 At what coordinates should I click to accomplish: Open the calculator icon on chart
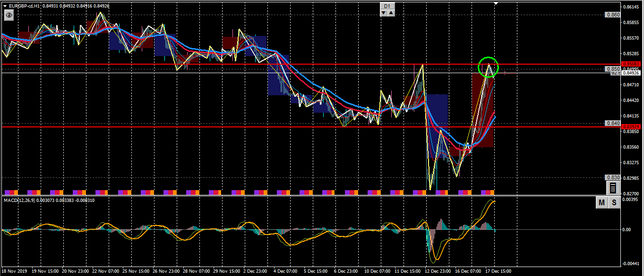(613, 188)
